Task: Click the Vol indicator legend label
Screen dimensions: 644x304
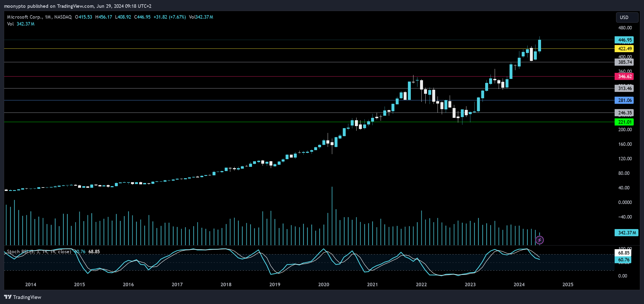Action: [x=10, y=24]
